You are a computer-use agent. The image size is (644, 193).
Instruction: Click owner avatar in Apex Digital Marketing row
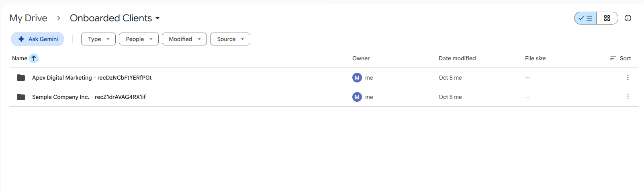click(x=357, y=78)
